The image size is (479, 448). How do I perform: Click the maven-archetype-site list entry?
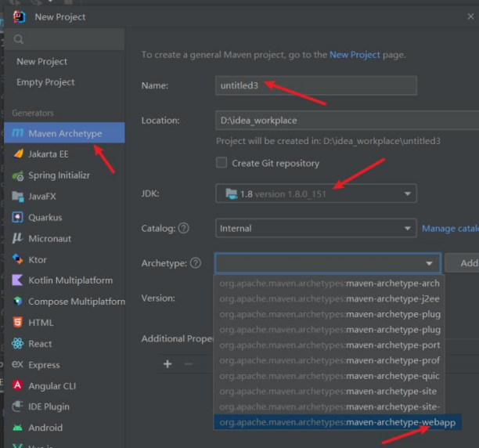pyautogui.click(x=330, y=392)
